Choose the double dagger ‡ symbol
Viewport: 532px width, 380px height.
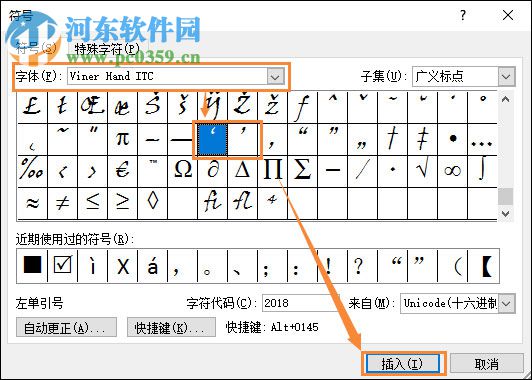[x=422, y=139]
